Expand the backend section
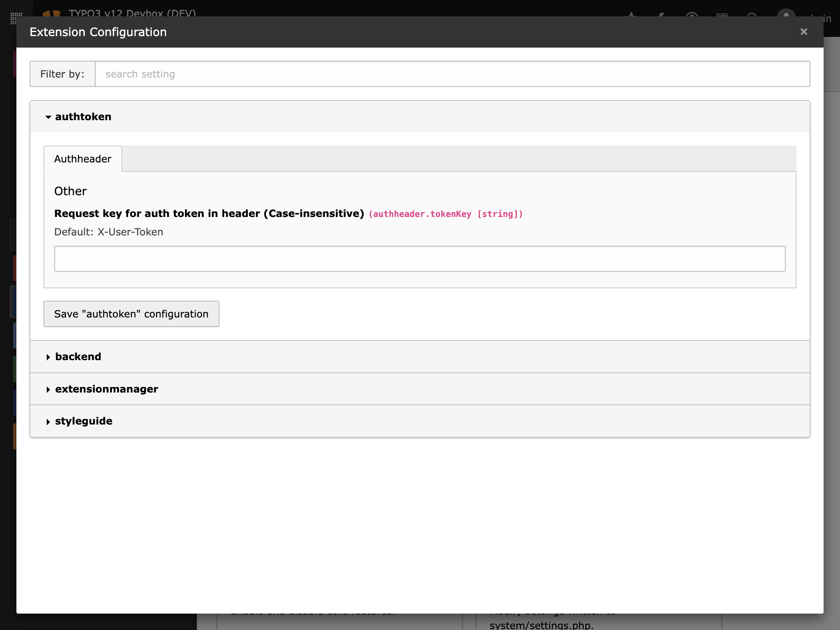Viewport: 840px width, 630px height. pos(420,356)
